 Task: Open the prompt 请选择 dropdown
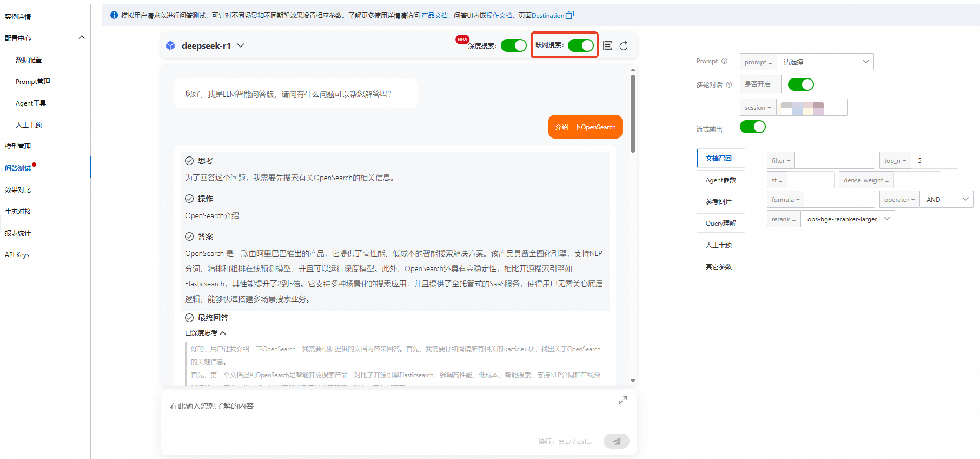[825, 62]
